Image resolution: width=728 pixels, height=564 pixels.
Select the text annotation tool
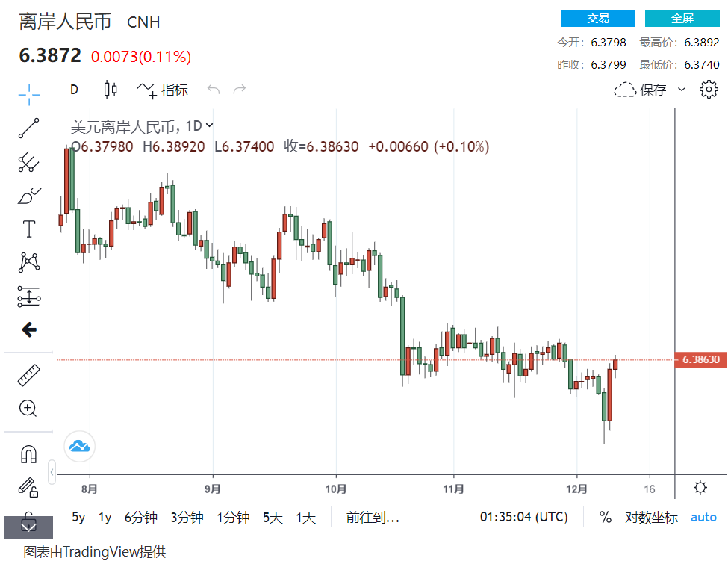click(29, 229)
